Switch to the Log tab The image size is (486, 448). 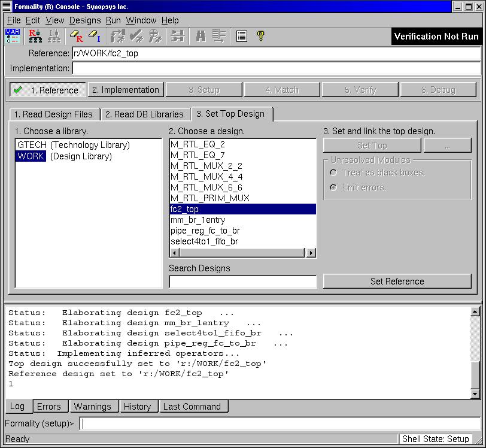tap(18, 406)
